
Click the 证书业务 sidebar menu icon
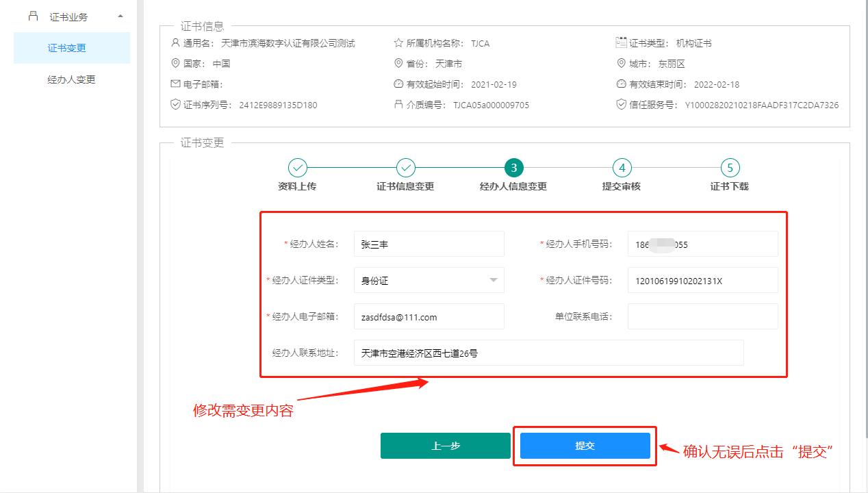pos(33,16)
